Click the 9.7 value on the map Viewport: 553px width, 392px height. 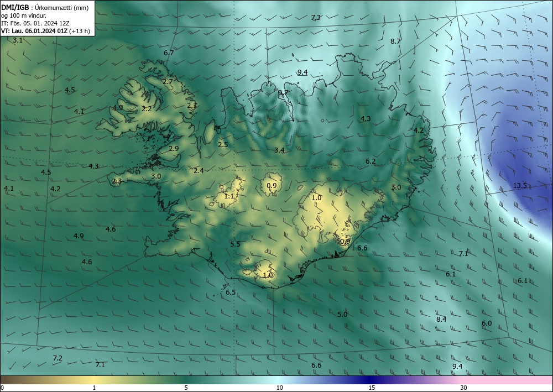283,93
